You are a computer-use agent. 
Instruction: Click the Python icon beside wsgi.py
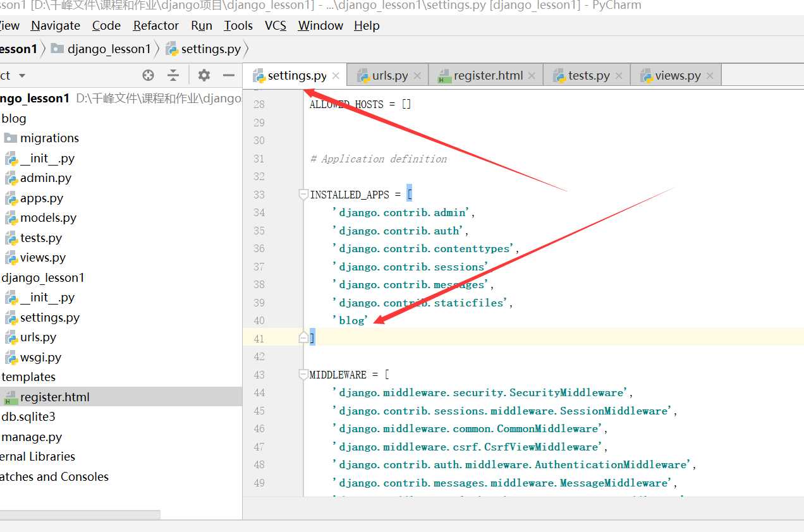click(11, 357)
